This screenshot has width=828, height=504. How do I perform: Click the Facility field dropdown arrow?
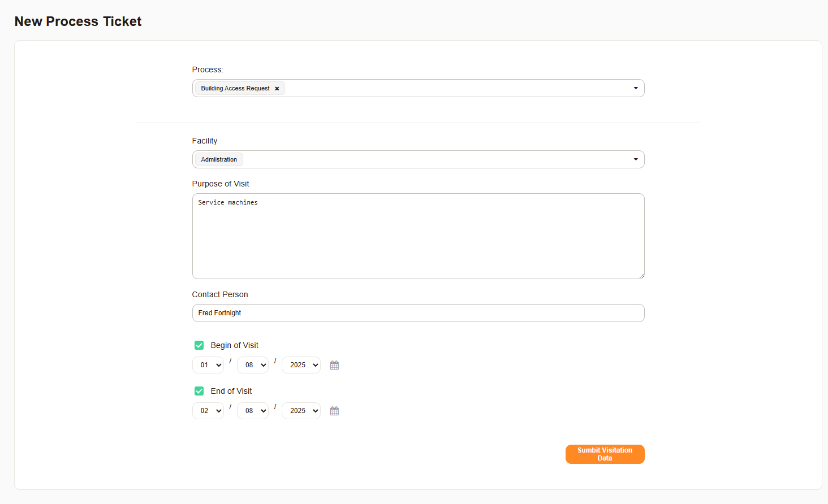(x=636, y=159)
